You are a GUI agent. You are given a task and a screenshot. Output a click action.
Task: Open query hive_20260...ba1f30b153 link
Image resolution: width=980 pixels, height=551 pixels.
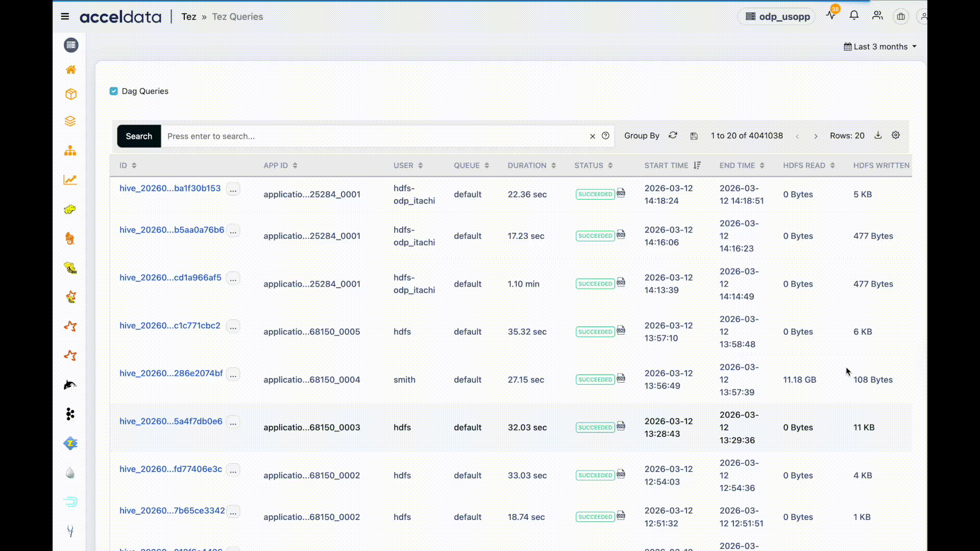170,188
